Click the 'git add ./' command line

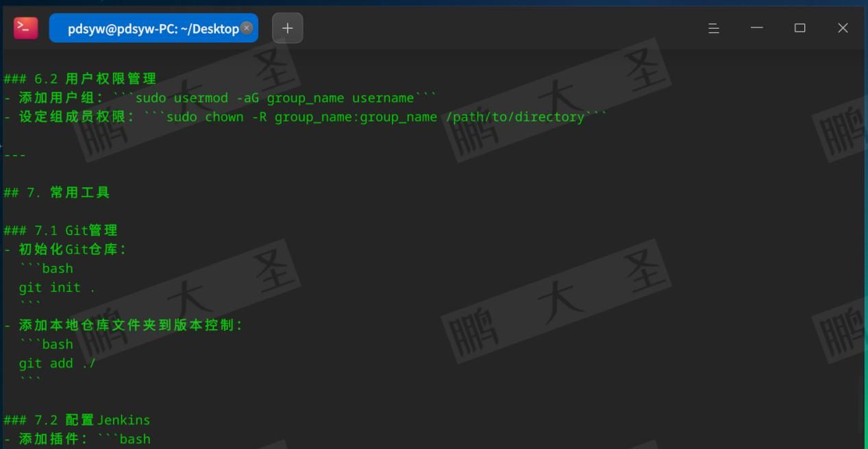coord(58,363)
